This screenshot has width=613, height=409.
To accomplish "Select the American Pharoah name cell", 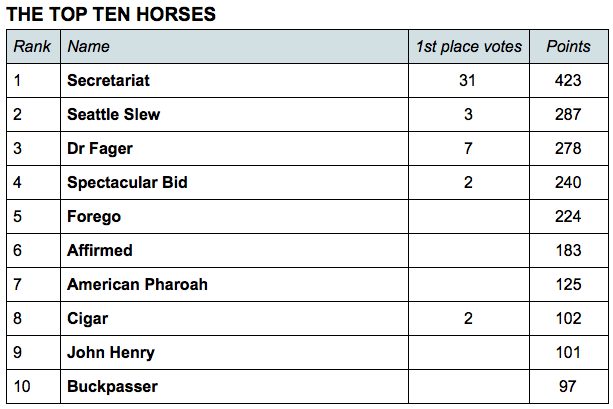I will (x=235, y=285).
